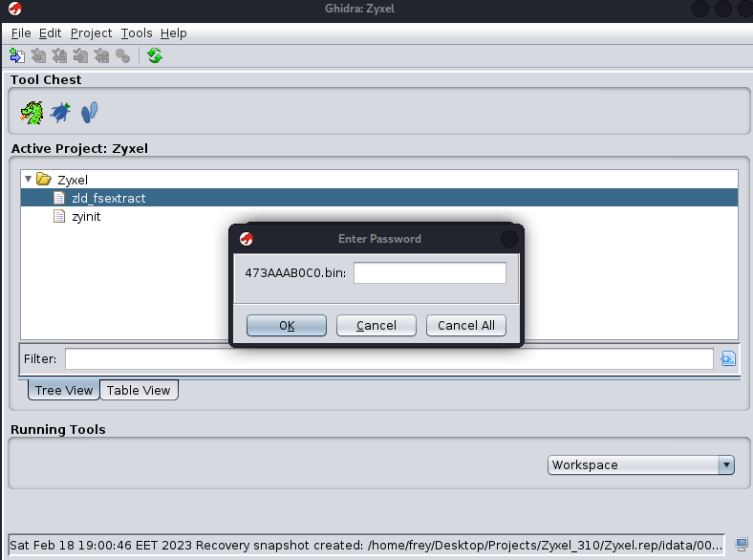This screenshot has width=753, height=560.
Task: Open the CodeBrowser dragon tool
Action: (x=32, y=113)
